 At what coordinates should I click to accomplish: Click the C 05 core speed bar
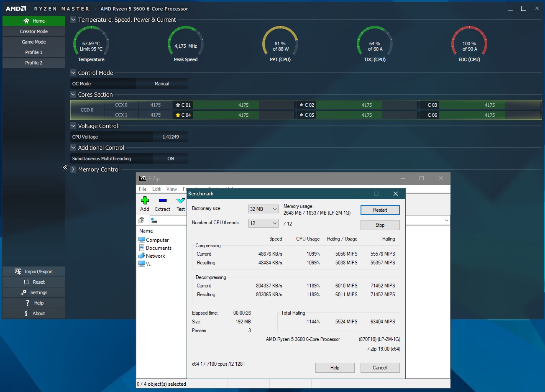click(x=367, y=115)
